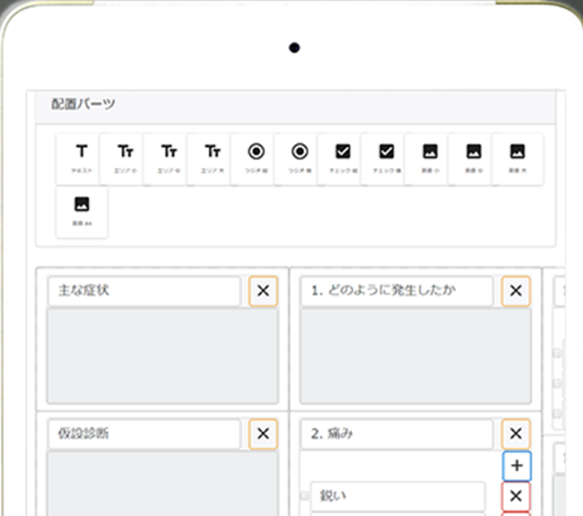
Task: Remove the 鋭い option with red X
Action: click(516, 496)
